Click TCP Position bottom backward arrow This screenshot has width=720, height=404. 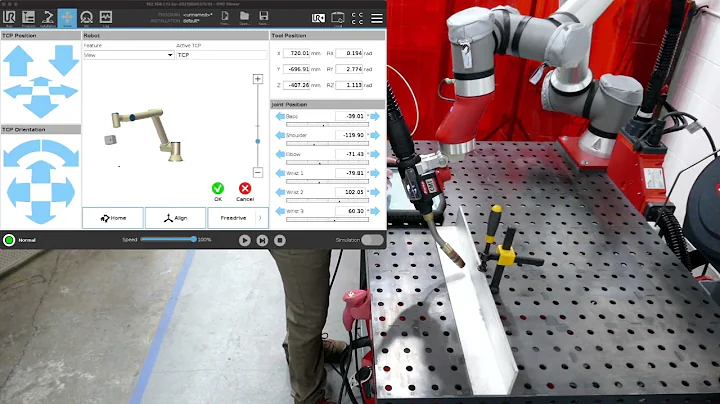point(40,107)
